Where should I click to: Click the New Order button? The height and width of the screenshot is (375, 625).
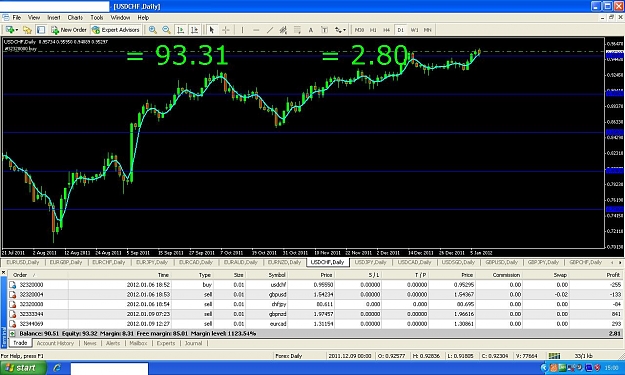(69, 30)
